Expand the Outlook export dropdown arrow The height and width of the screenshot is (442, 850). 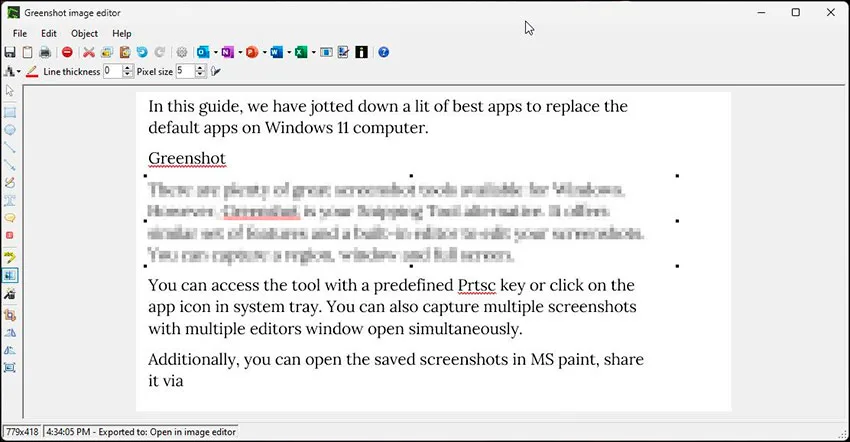215,52
